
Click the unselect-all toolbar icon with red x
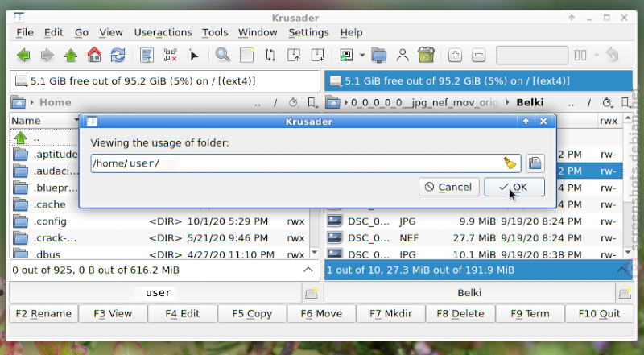(170, 55)
